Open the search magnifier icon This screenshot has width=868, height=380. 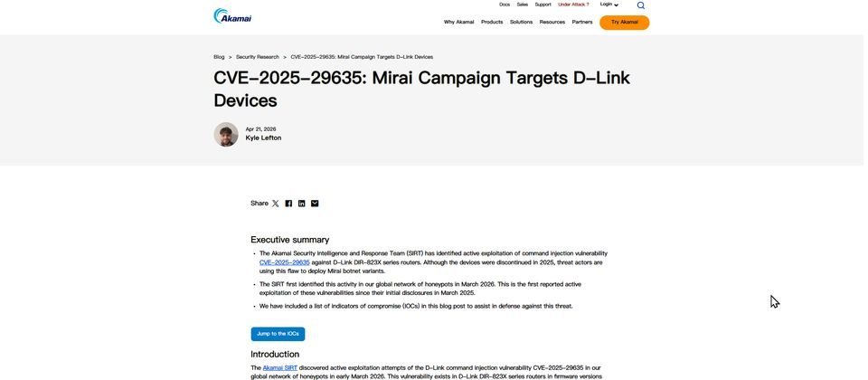pos(641,5)
